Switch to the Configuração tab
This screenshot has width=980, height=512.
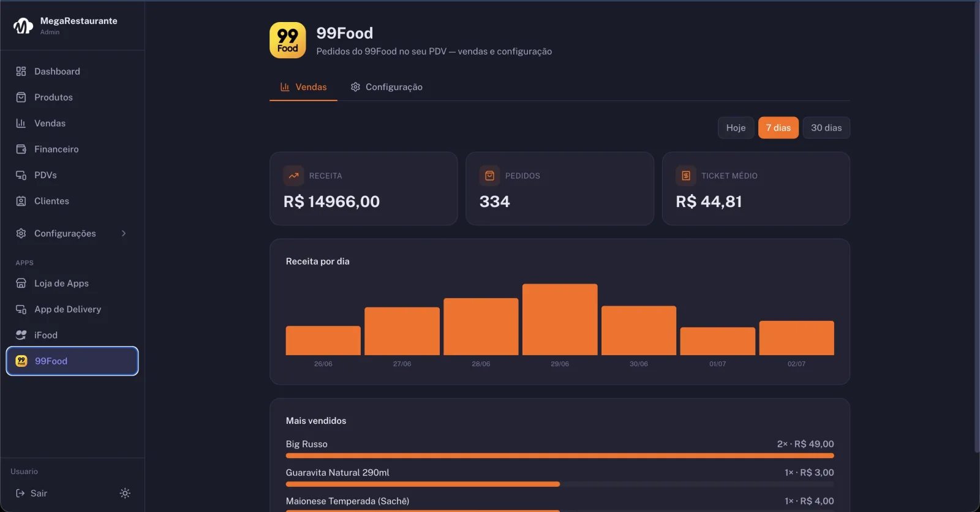[386, 87]
